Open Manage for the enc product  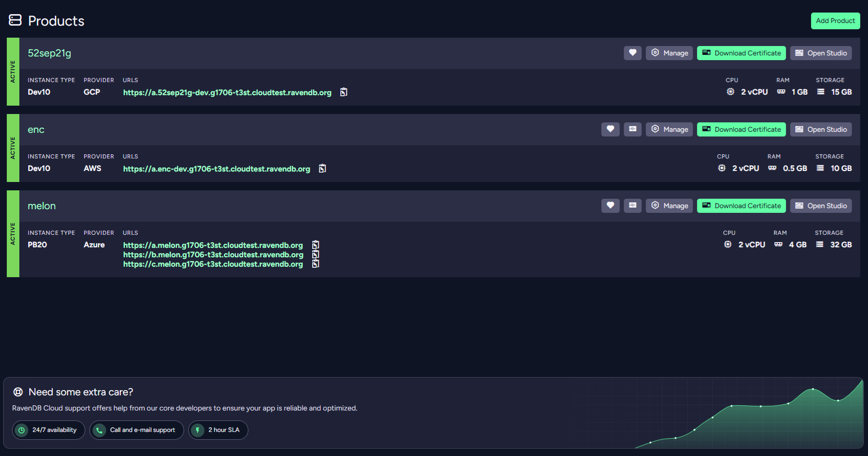(x=670, y=129)
